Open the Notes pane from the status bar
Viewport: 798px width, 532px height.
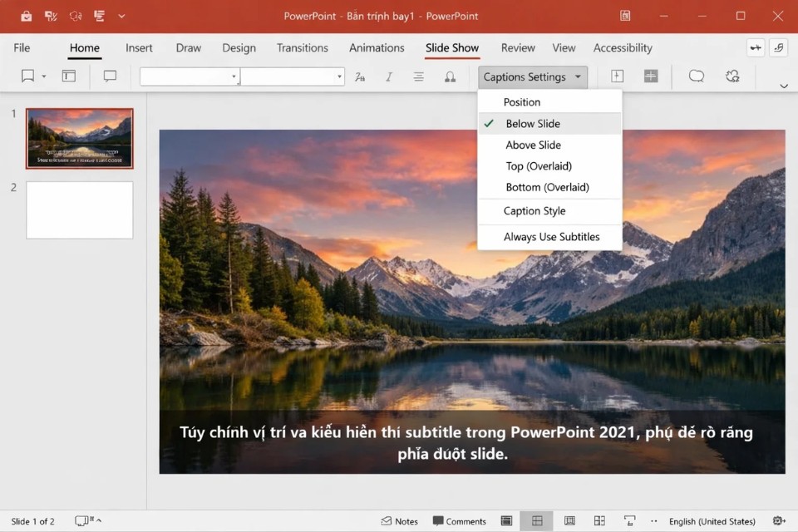[400, 521]
